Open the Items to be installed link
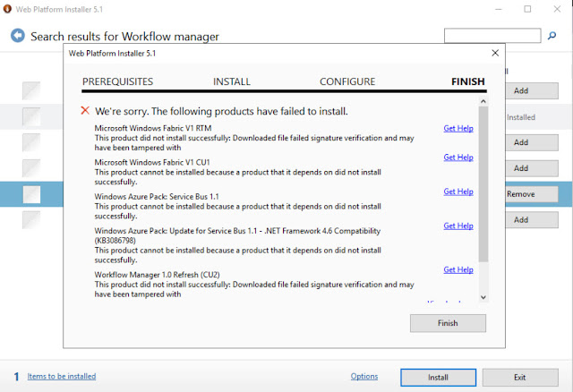 [61, 377]
